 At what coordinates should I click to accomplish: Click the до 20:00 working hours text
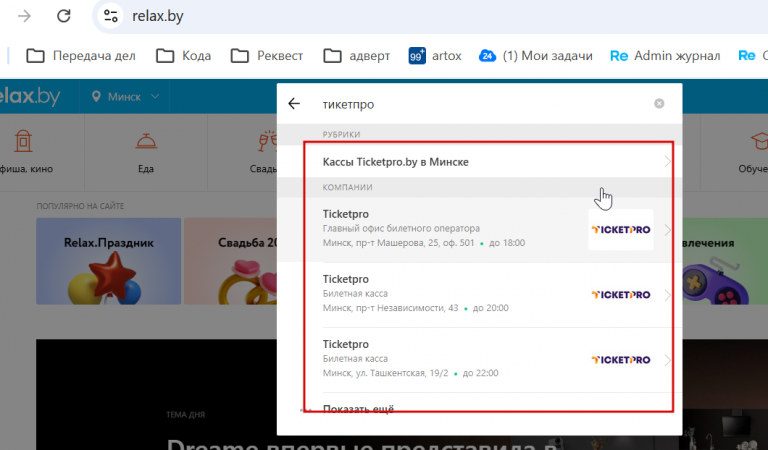pos(490,308)
